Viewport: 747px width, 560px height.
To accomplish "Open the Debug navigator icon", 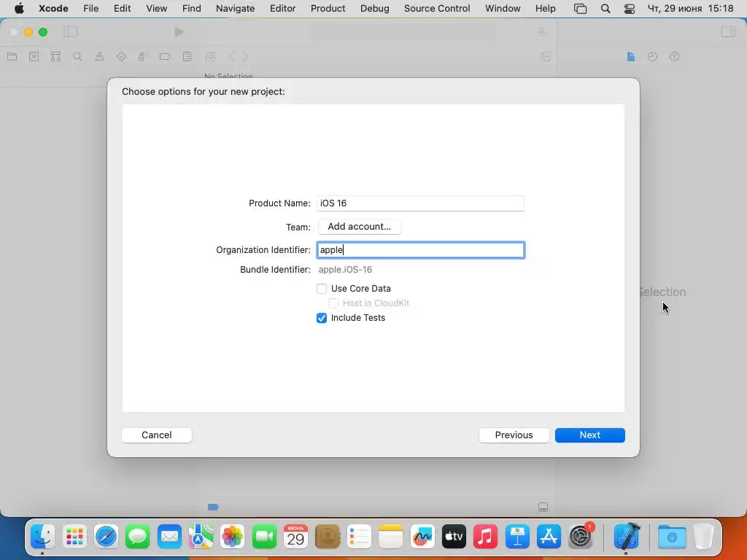I will tap(142, 57).
